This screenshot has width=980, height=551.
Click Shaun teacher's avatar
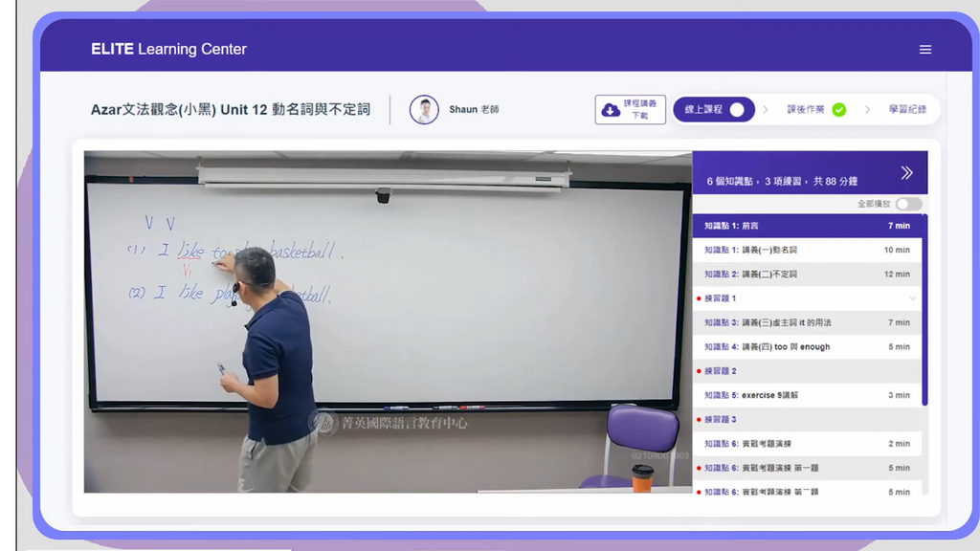[424, 110]
